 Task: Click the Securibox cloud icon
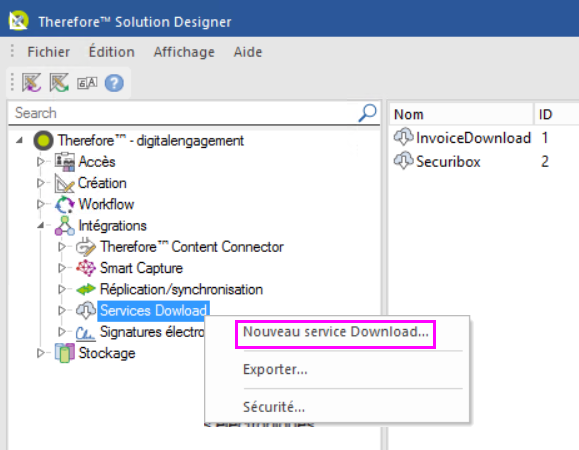pos(403,161)
